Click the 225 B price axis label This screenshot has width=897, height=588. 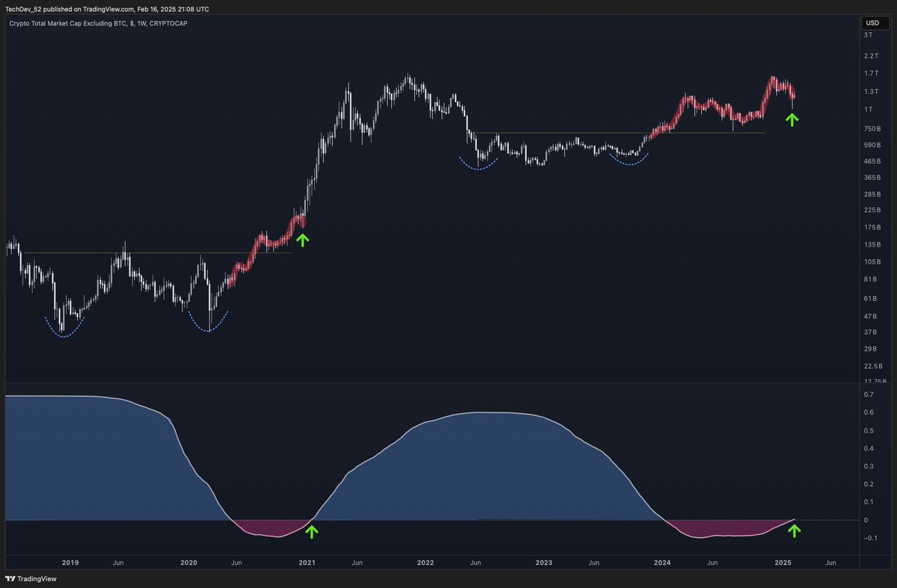872,210
